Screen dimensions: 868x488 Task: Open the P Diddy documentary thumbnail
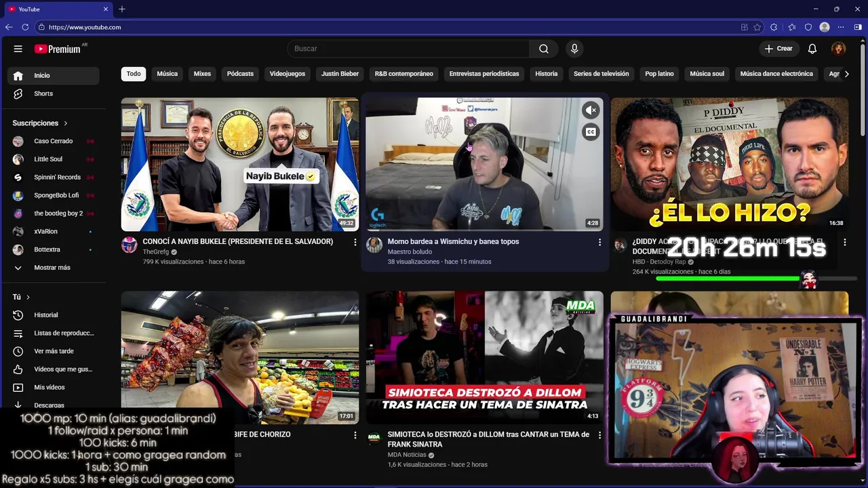729,164
